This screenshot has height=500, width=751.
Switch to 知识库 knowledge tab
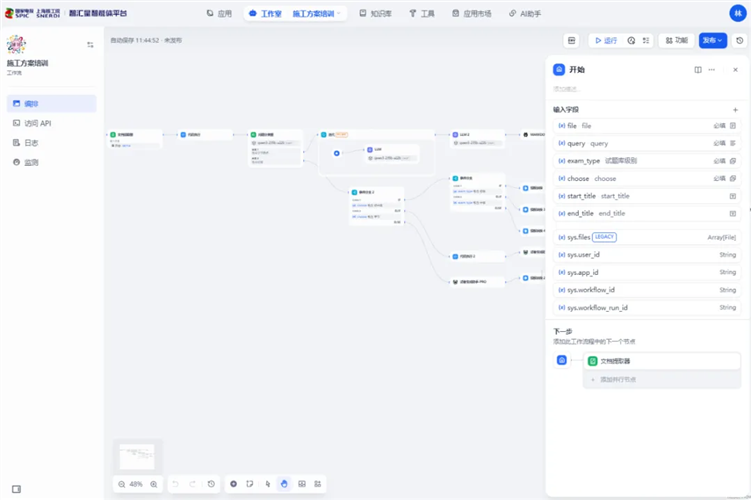click(376, 14)
